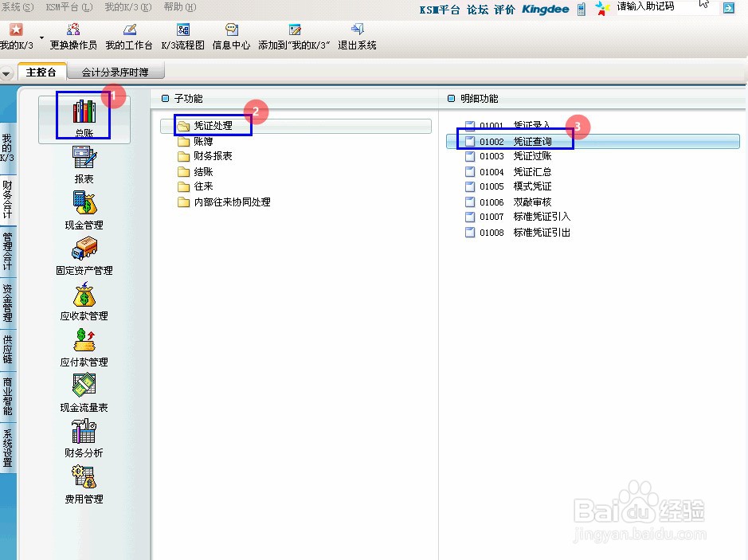The image size is (748, 560).
Task: Select the 内部往来协同处理 folder
Action: 224,202
